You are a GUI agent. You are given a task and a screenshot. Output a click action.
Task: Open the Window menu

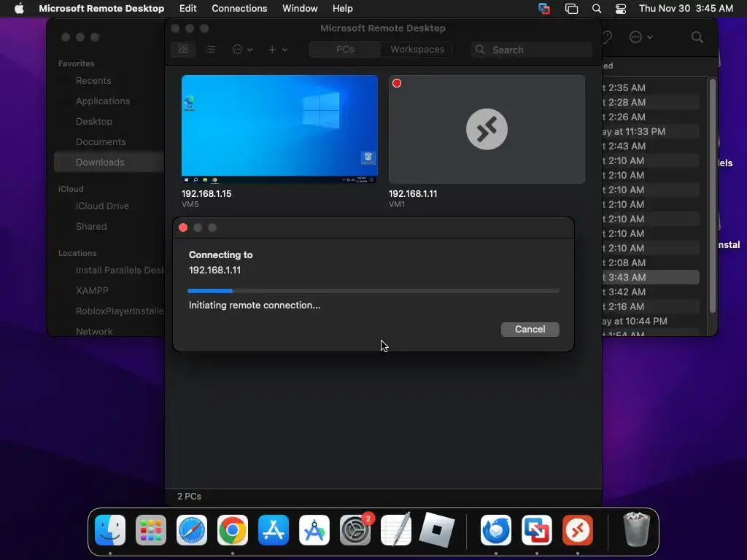pos(300,9)
